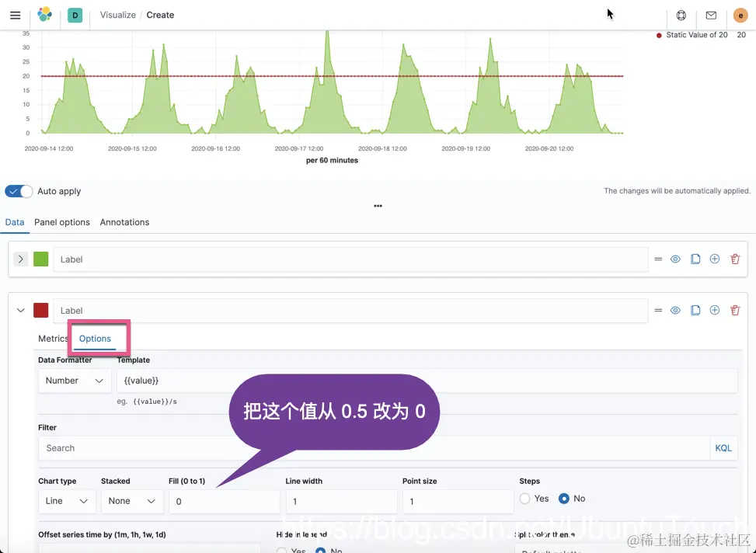Click the panel resize ellipsis handle
This screenshot has width=756, height=553.
pos(378,206)
